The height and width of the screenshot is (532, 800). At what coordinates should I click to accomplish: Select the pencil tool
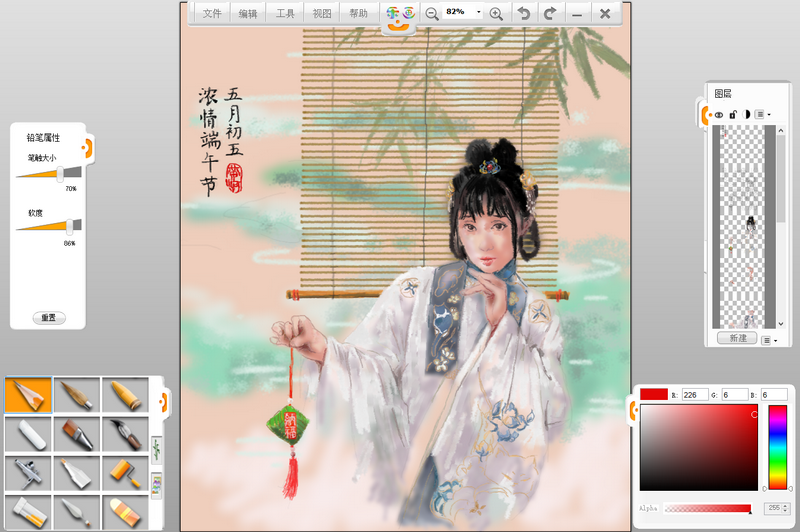click(x=28, y=394)
